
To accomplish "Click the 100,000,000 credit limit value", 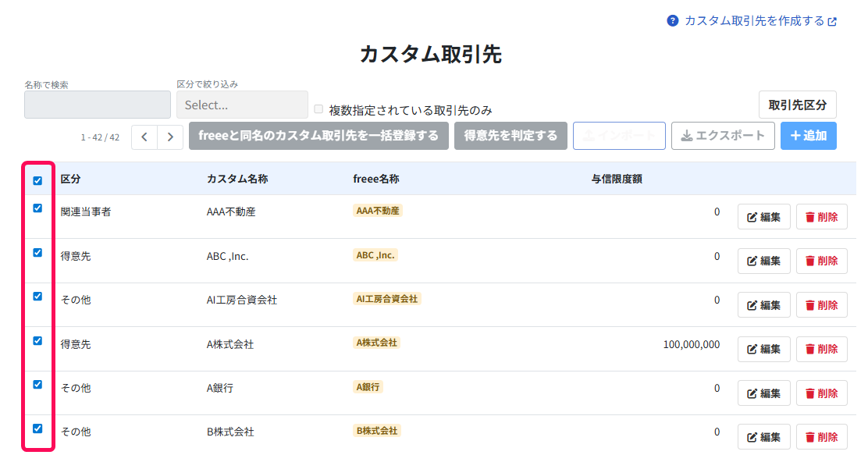I will point(692,344).
